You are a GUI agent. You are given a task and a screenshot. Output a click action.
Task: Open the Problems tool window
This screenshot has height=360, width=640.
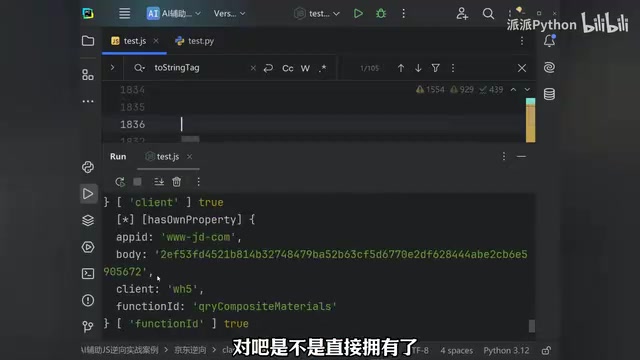pyautogui.click(x=88, y=300)
